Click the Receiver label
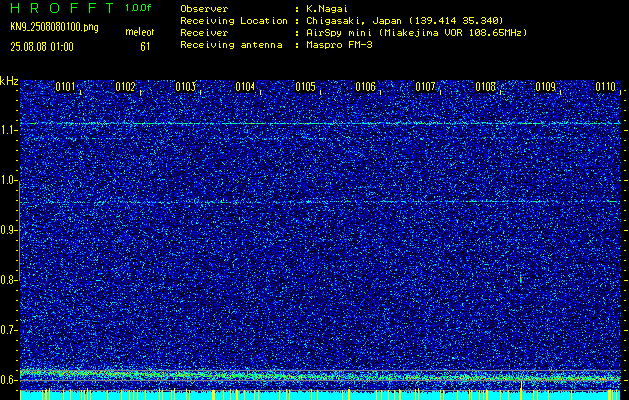This screenshot has width=629, height=400. coord(204,32)
